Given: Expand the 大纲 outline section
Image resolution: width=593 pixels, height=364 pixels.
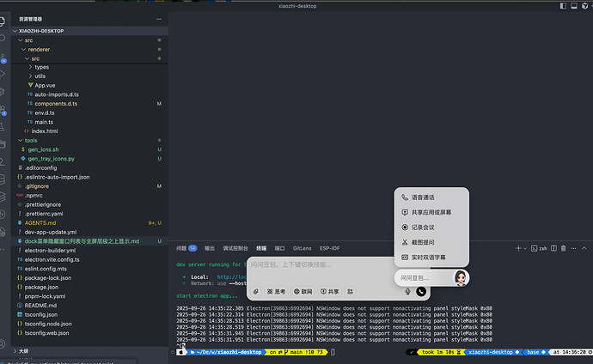Looking at the screenshot, I should (x=89, y=351).
